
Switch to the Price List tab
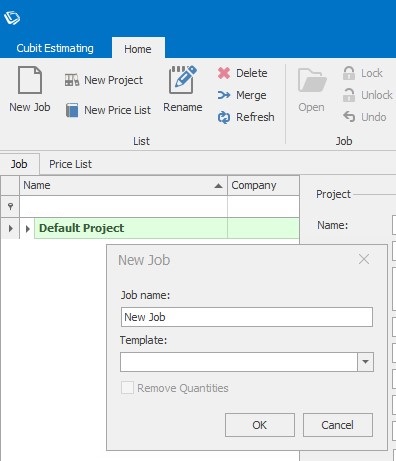tap(70, 164)
